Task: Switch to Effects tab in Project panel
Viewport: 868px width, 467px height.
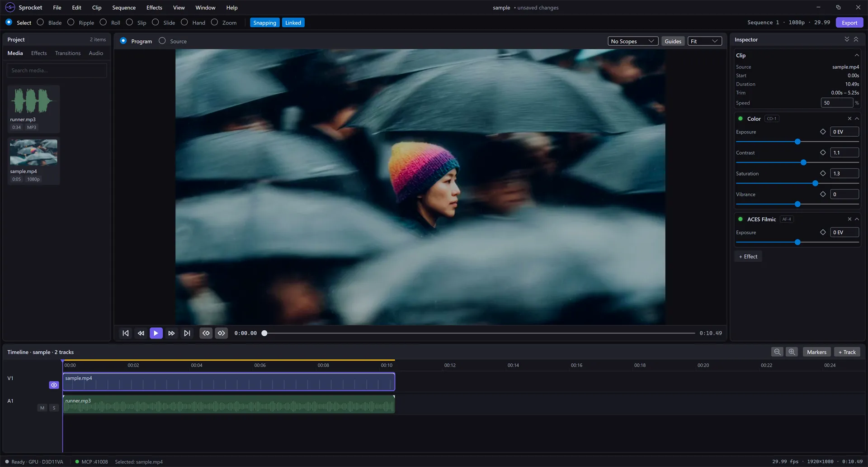Action: click(39, 53)
